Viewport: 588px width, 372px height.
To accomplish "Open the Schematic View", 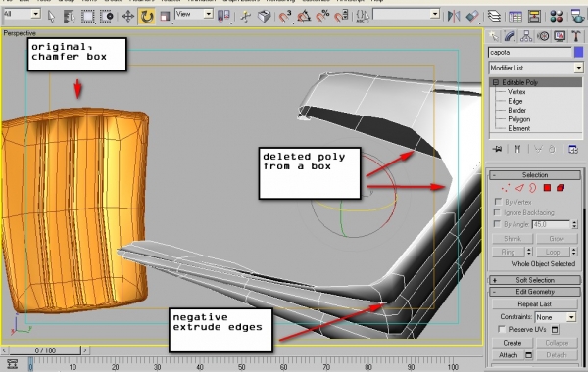I will 534,16.
